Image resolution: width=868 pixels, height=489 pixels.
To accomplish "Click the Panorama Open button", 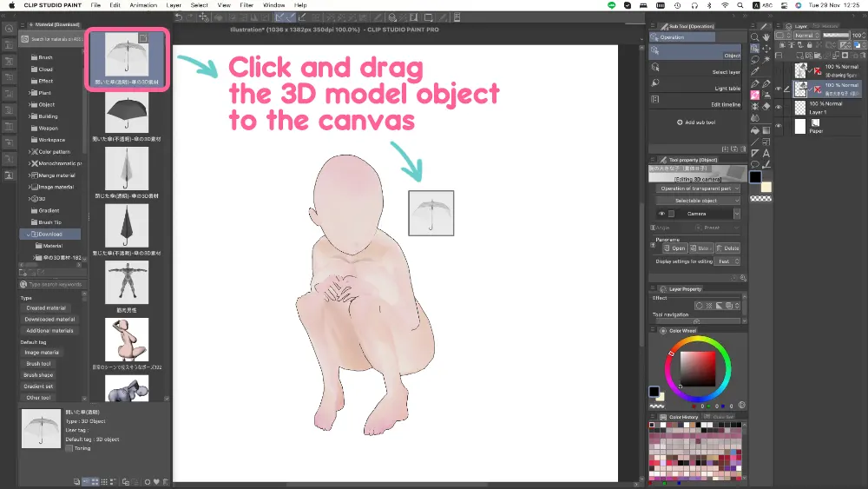I will 675,248.
